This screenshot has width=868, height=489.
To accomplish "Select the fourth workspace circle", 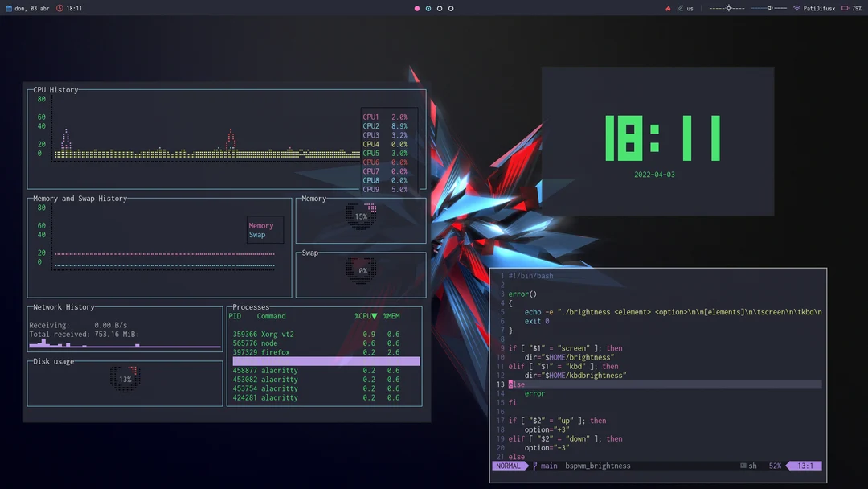I will 451,8.
